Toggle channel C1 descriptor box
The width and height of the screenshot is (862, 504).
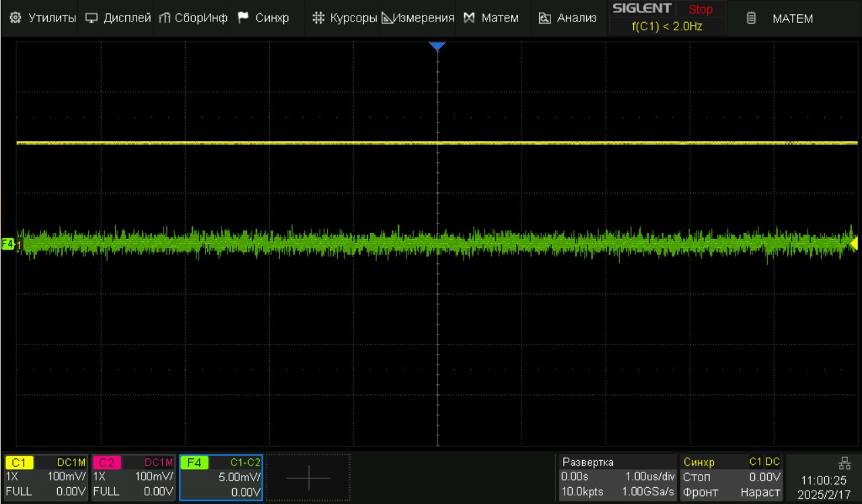coord(46,477)
